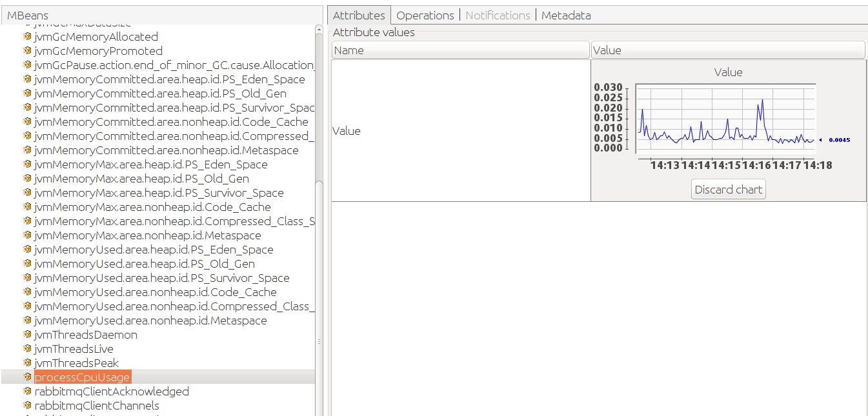The height and width of the screenshot is (416, 868).
Task: Click the bean icon beside jvmGcMemoryAllocated
Action: 27,37
